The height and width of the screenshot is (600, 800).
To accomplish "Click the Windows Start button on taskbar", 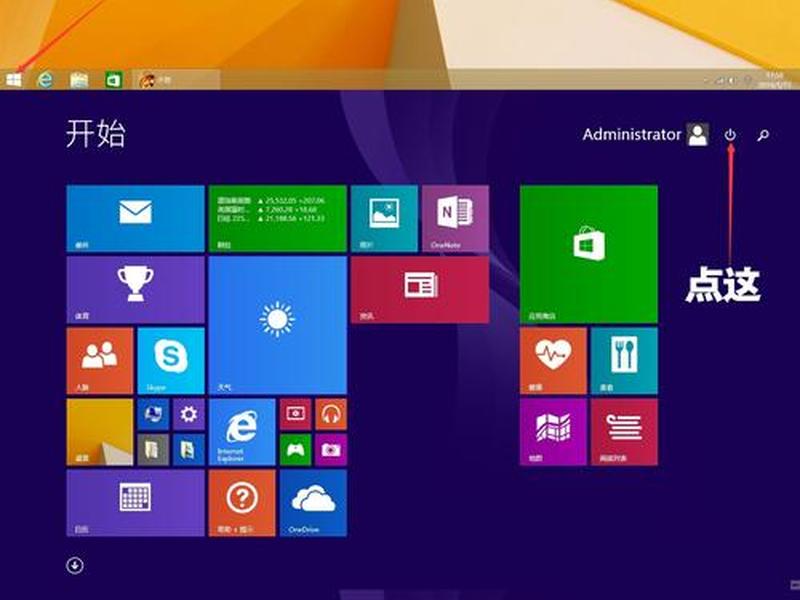I will point(14,80).
